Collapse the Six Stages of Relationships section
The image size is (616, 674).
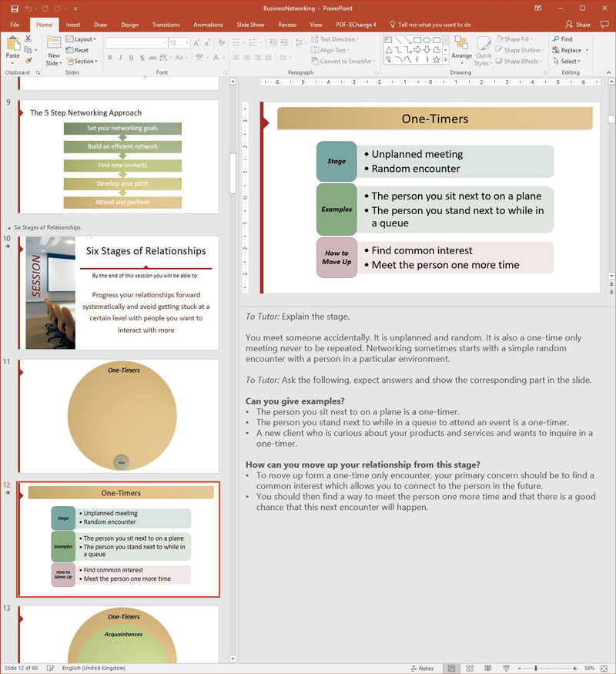[9, 228]
